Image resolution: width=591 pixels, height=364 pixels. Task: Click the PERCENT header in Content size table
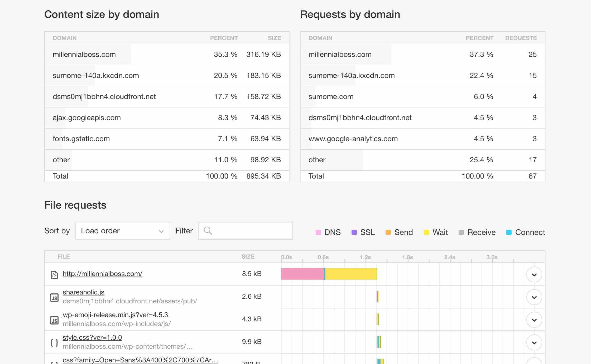pos(224,38)
